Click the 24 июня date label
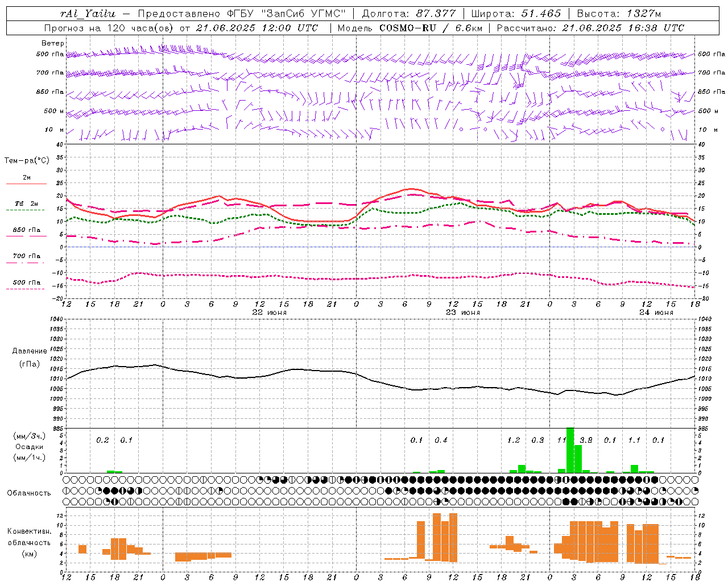 pos(656,313)
